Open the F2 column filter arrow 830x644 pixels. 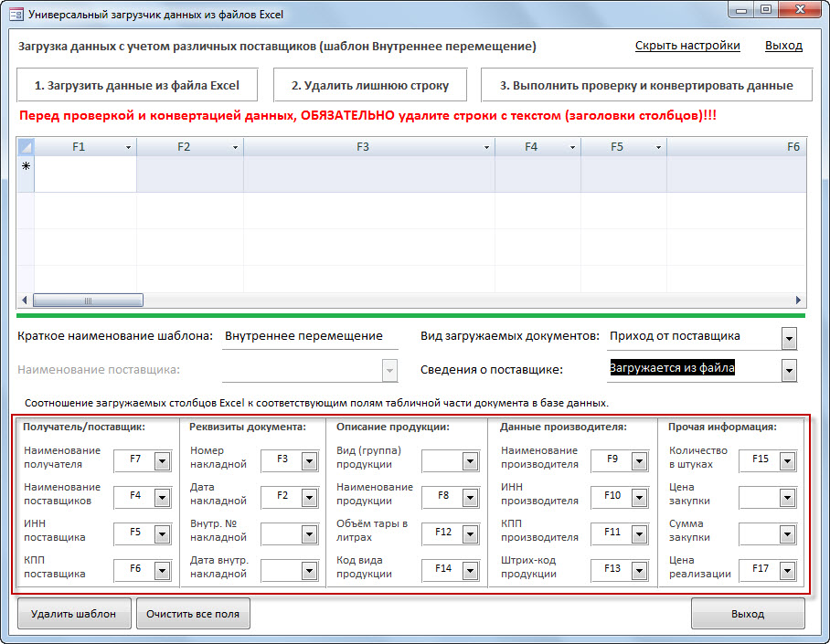(235, 147)
